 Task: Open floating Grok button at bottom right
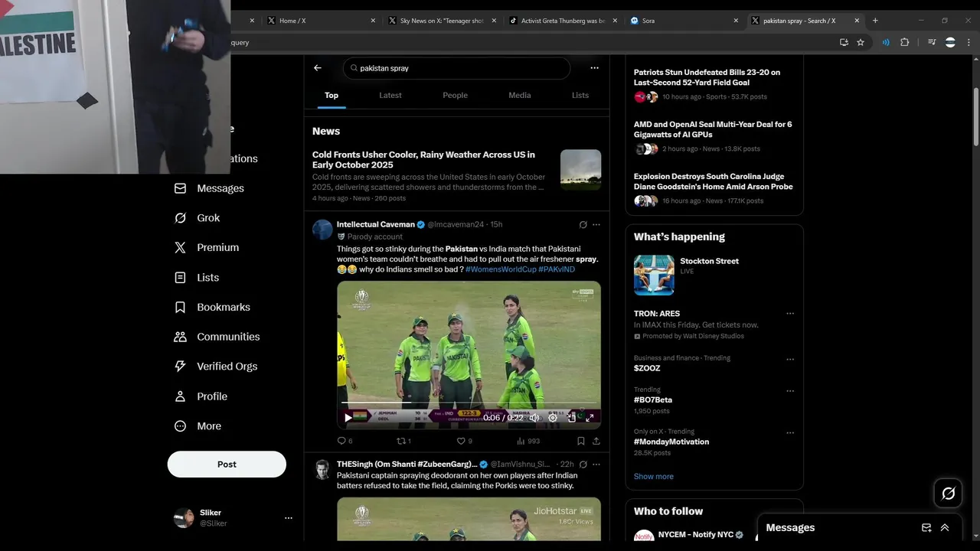[948, 494]
